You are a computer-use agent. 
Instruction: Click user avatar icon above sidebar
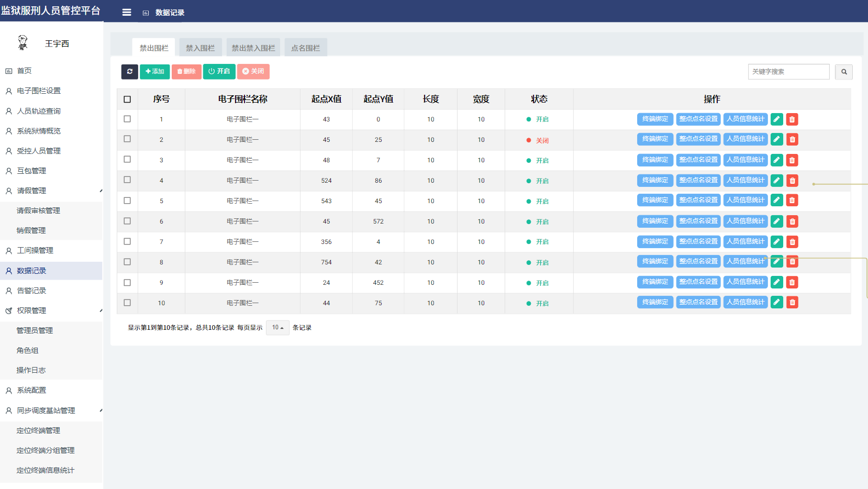[23, 43]
